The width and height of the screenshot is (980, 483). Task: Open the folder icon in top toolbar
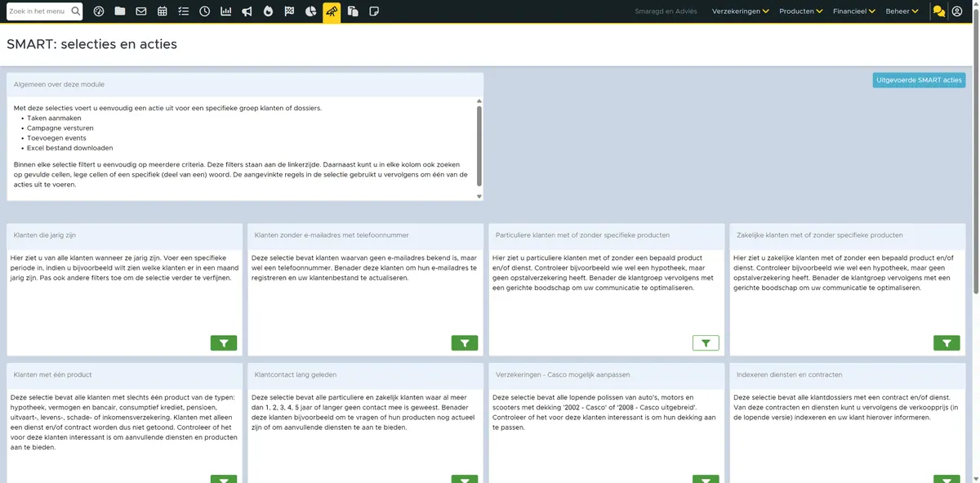pyautogui.click(x=120, y=11)
